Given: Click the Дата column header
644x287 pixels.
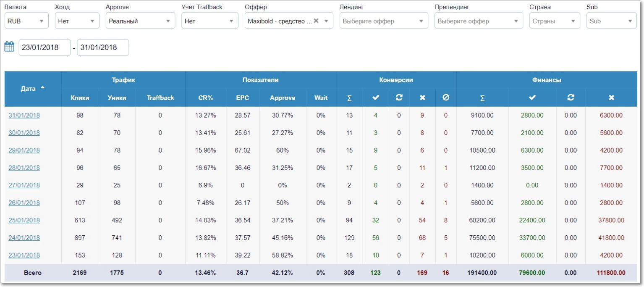Looking at the screenshot, I should [33, 89].
